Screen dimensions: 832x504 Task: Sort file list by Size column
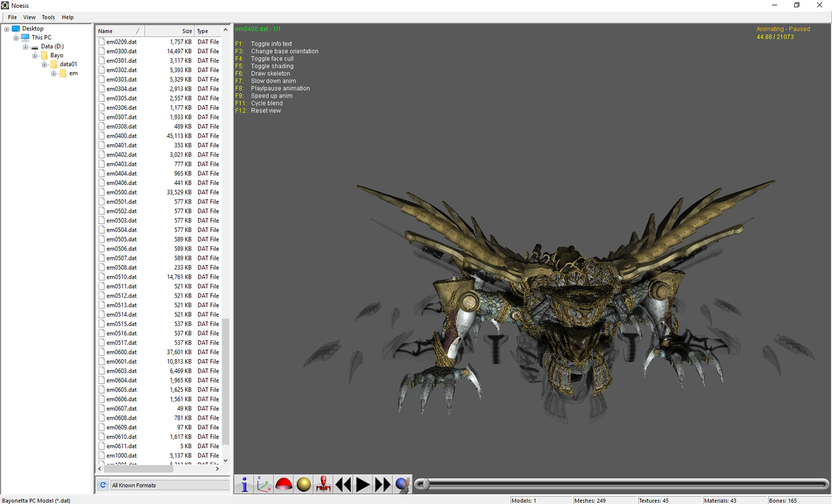170,31
